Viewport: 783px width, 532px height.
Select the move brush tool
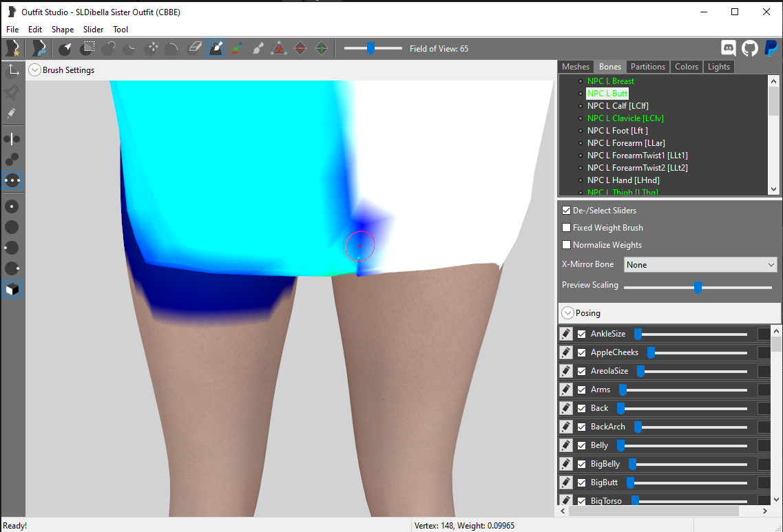pos(152,48)
